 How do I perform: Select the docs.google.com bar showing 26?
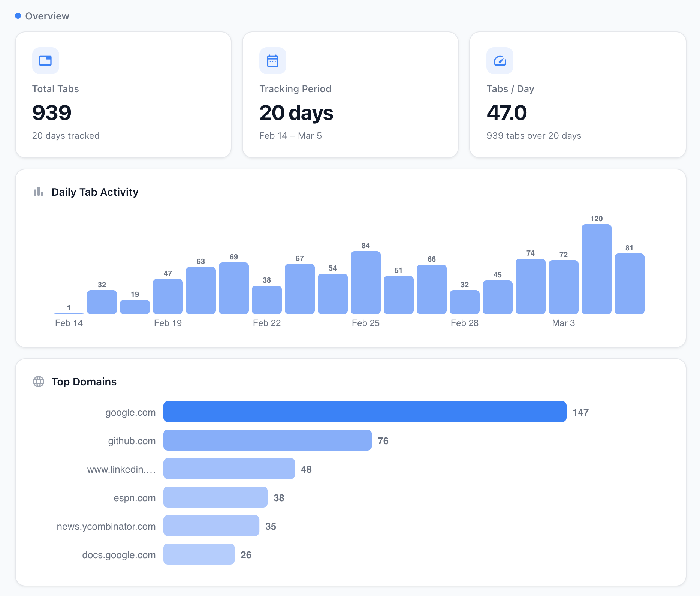[198, 554]
